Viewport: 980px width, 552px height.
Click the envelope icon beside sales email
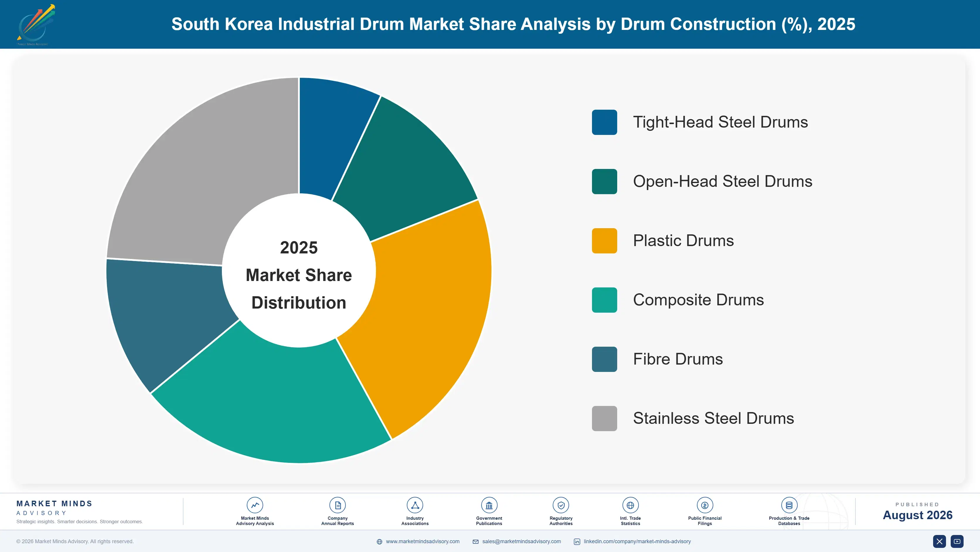coord(476,542)
